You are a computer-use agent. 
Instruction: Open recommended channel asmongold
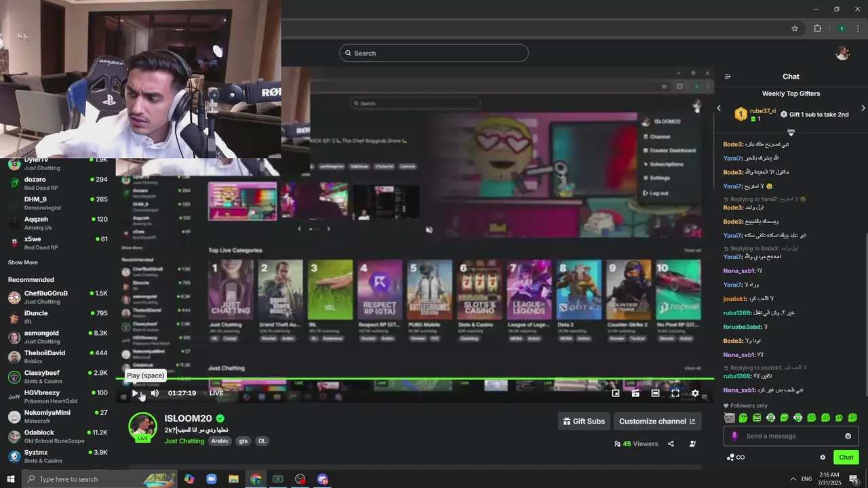coord(58,337)
